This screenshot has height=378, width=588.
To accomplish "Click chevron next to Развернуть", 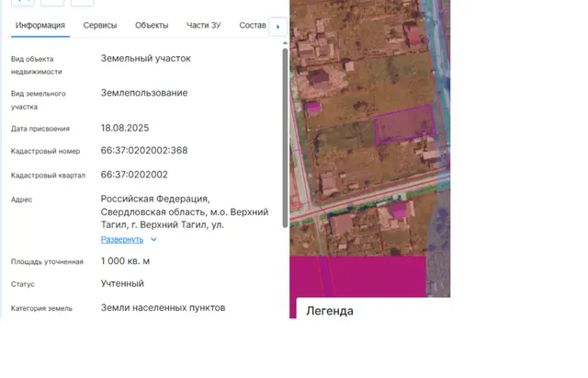I will [x=153, y=239].
